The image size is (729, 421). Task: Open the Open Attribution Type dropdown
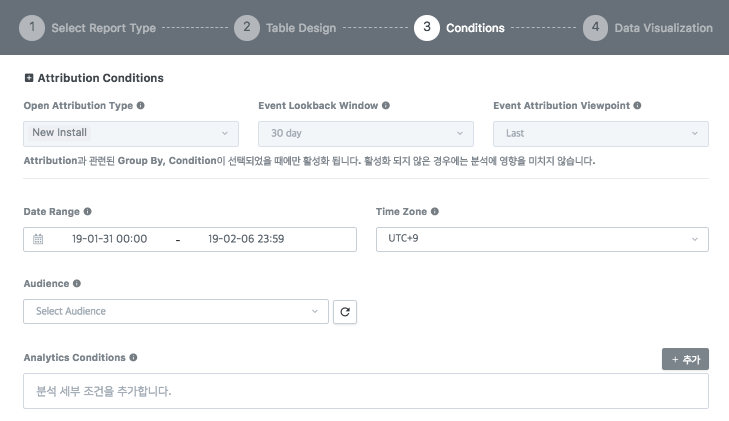click(131, 134)
